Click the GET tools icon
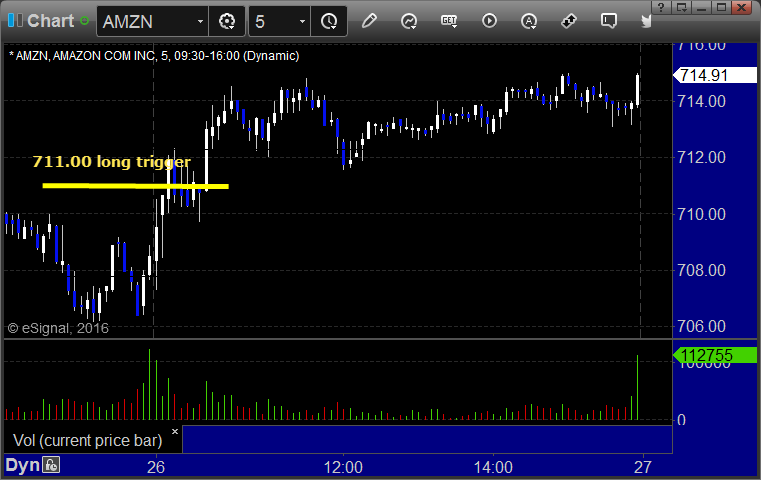The image size is (761, 480). (x=449, y=21)
